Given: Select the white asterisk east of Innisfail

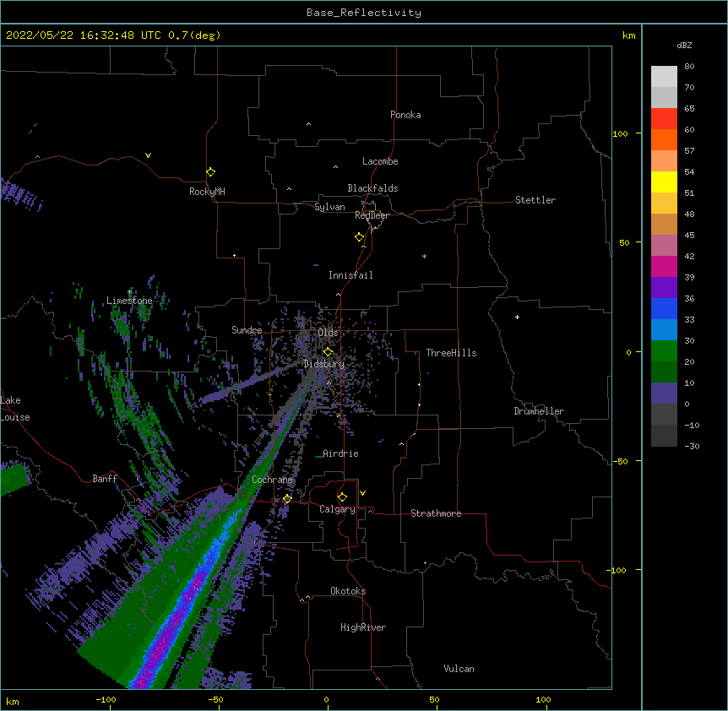Looking at the screenshot, I should coord(424,257).
